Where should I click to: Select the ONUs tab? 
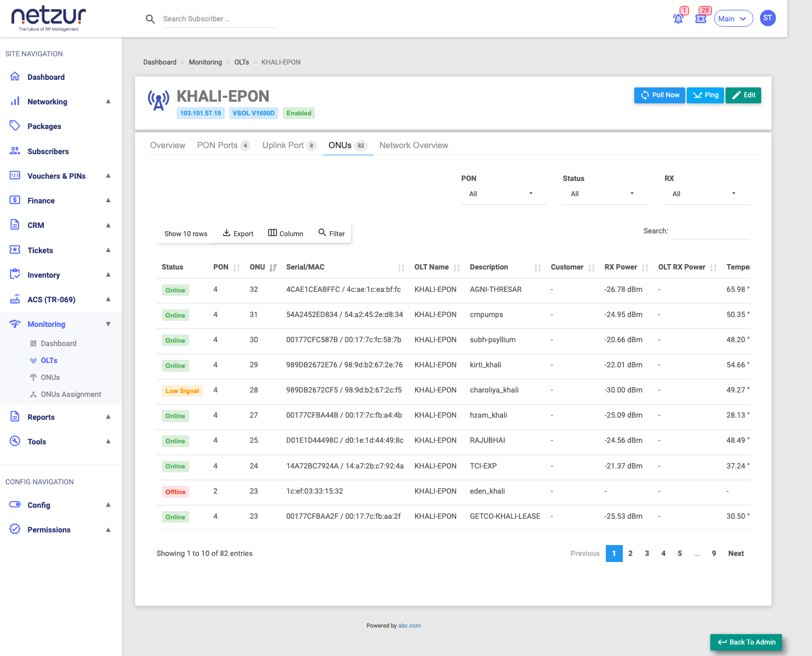pyautogui.click(x=348, y=145)
